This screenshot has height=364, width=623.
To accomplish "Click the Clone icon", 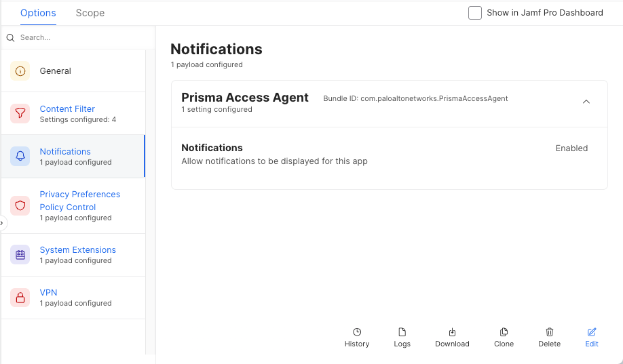I will click(504, 332).
